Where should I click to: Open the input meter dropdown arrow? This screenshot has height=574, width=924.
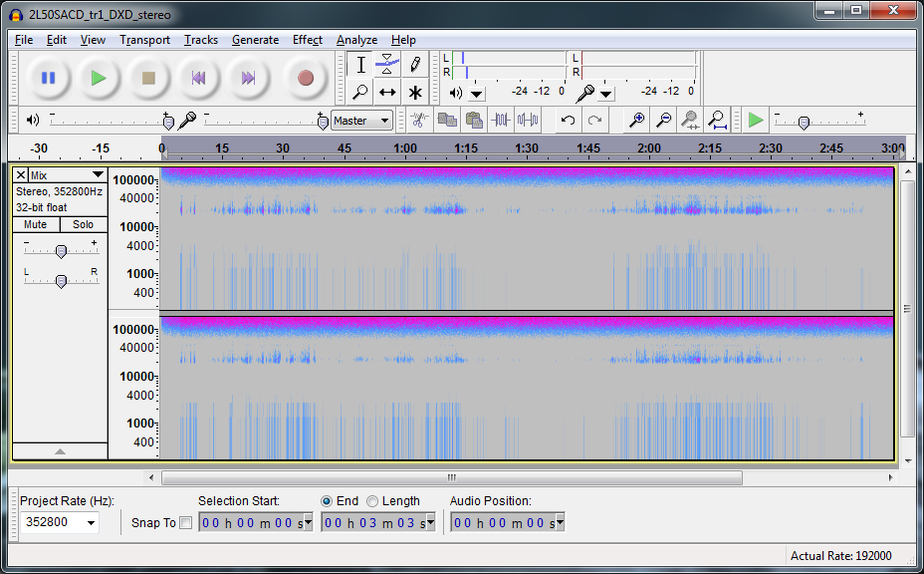[605, 94]
